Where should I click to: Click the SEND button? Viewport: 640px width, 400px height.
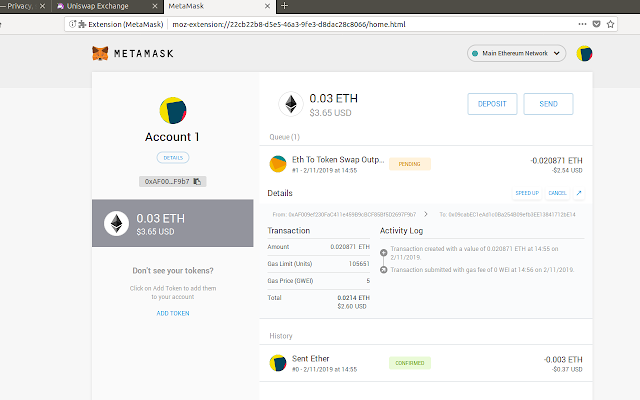coord(548,104)
